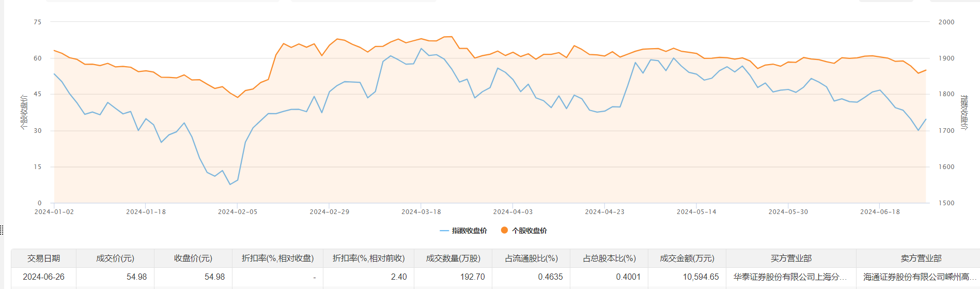Image resolution: width=980 pixels, height=289 pixels.
Task: Select the 折扣率(%,相对前收) column header
Action: click(x=368, y=258)
